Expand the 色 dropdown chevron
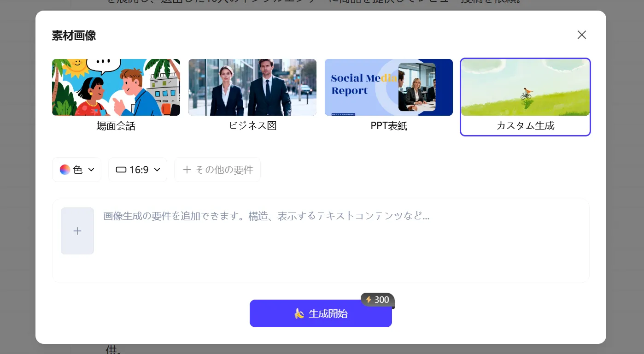The height and width of the screenshot is (354, 644). 91,170
